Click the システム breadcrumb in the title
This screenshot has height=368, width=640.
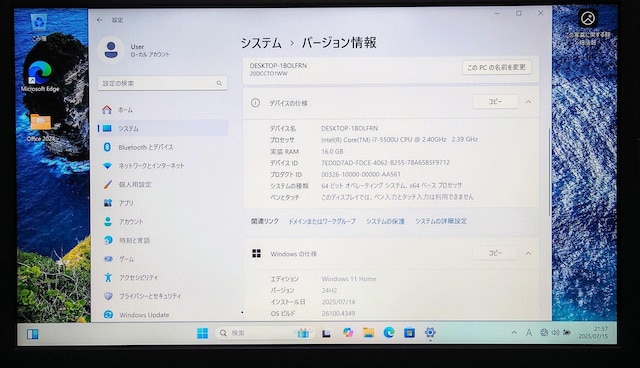tap(261, 43)
